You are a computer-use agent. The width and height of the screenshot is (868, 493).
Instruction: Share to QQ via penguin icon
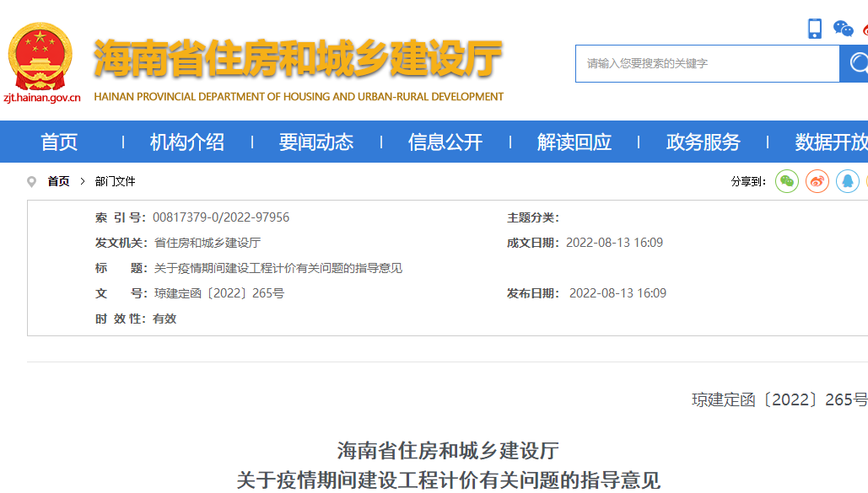848,181
